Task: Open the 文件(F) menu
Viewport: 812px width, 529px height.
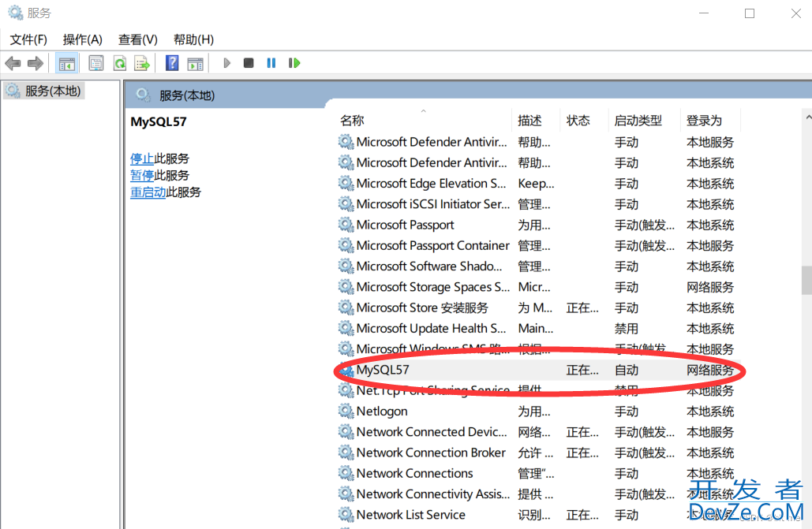Action: tap(28, 39)
